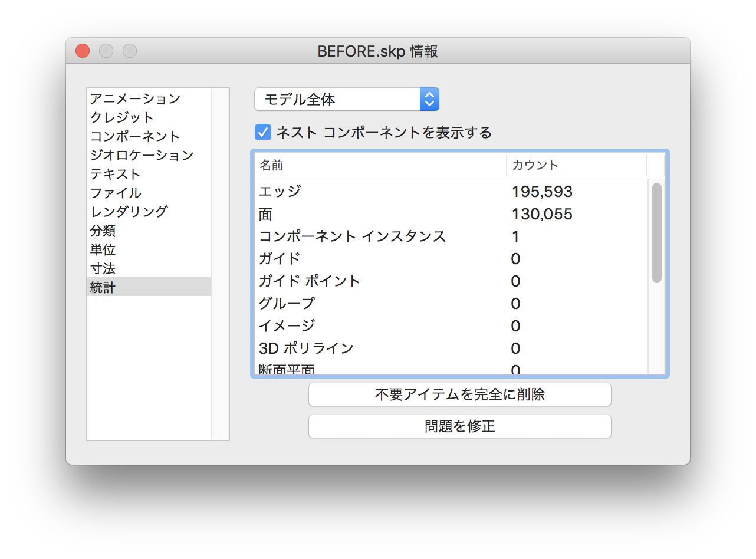756x559 pixels.
Task: Select アニメーション in the sidebar list
Action: tap(135, 98)
